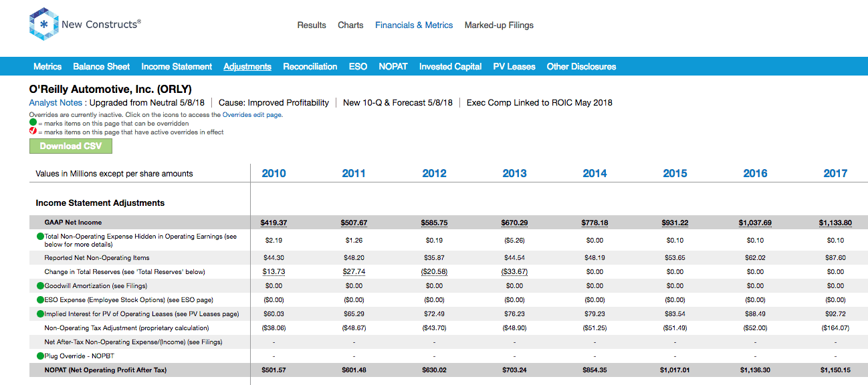Click green override dot for ESO Expense
The height and width of the screenshot is (385, 868).
coord(40,299)
